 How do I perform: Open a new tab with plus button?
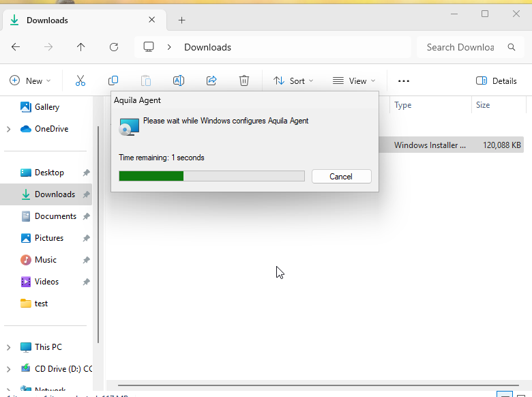point(182,20)
